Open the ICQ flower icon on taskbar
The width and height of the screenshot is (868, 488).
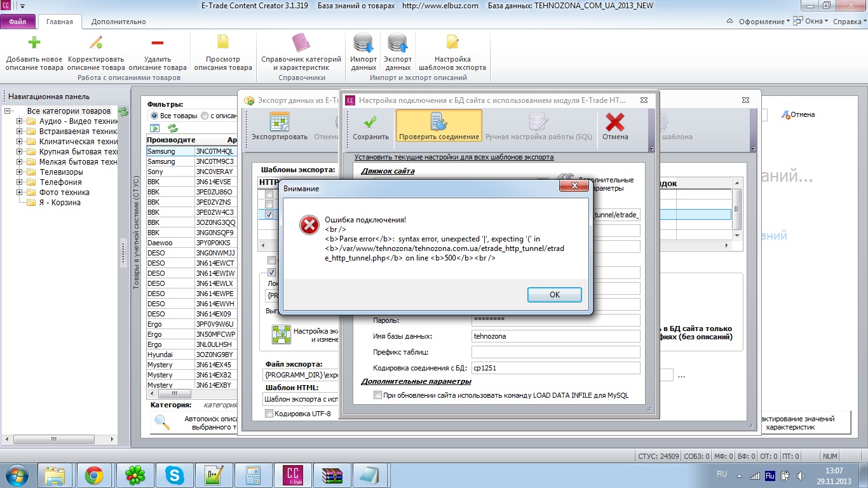pos(134,475)
